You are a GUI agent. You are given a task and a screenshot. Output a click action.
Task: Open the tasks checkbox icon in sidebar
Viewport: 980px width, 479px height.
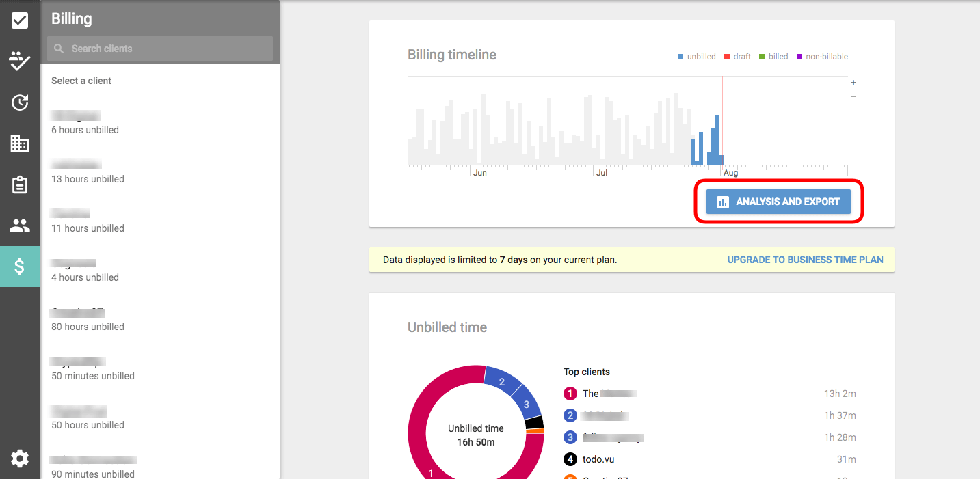pos(20,20)
